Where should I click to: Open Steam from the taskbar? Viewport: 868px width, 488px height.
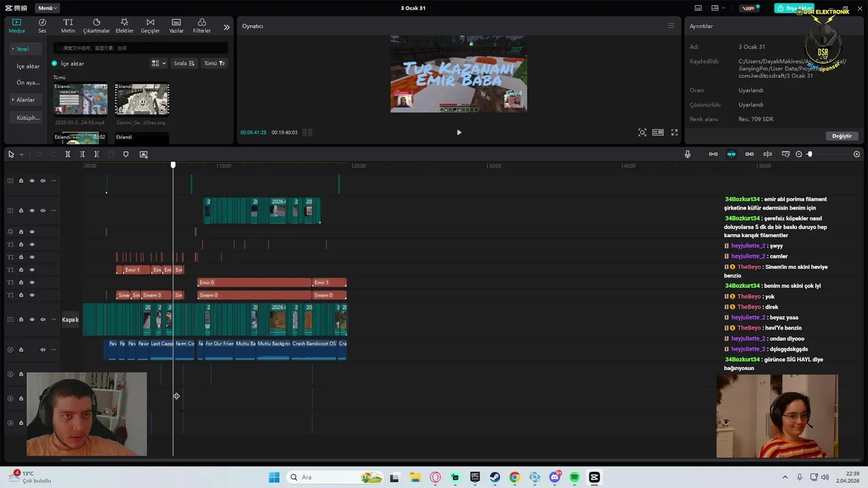click(x=495, y=477)
